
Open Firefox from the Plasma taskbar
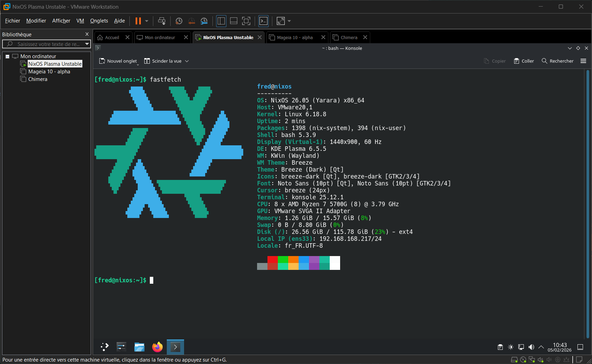[x=157, y=347]
